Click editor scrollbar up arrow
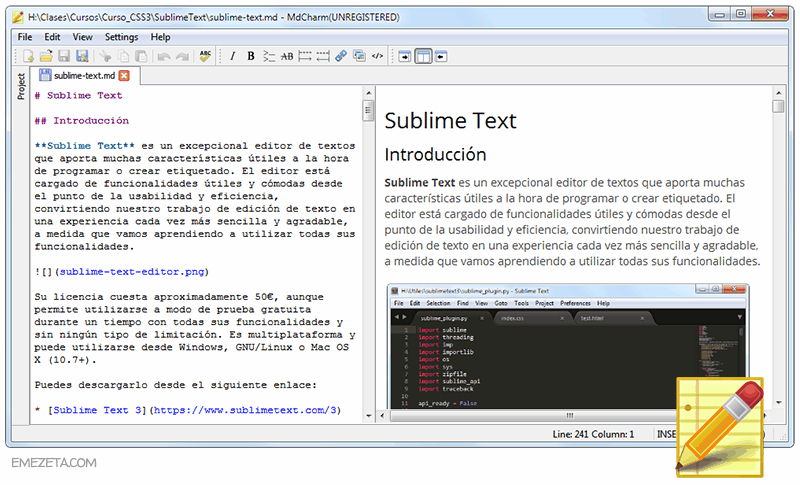800x485 pixels. [368, 93]
